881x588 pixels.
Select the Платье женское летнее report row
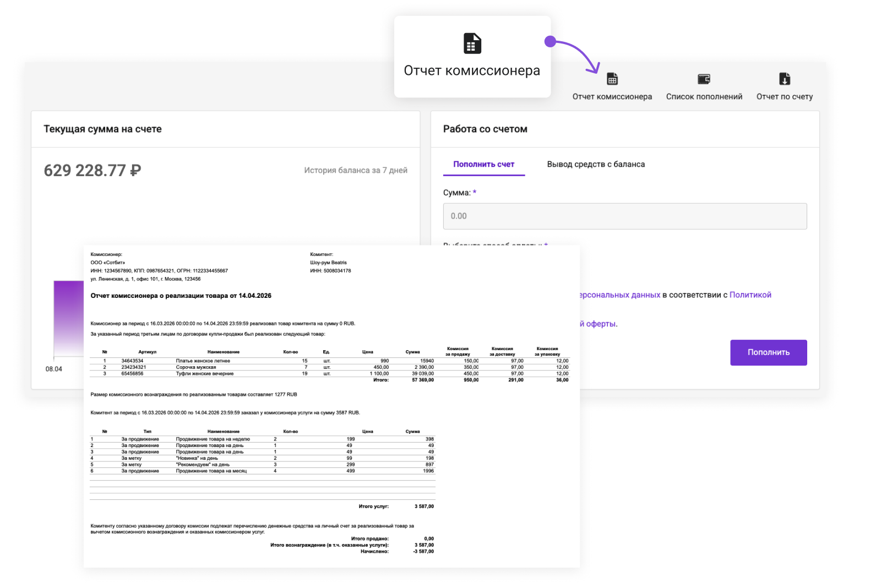[x=203, y=361]
